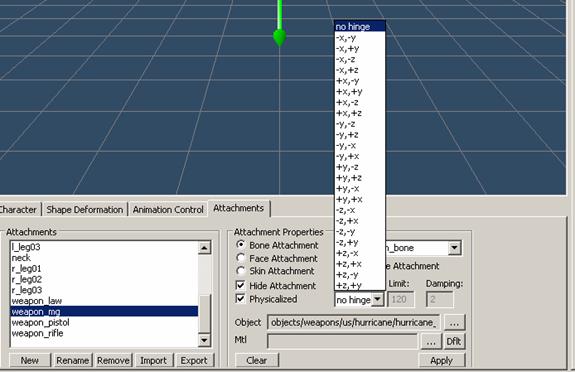Toggle the Hide Attachment checkbox
Viewport: 575px width, 372px height.
(x=241, y=285)
